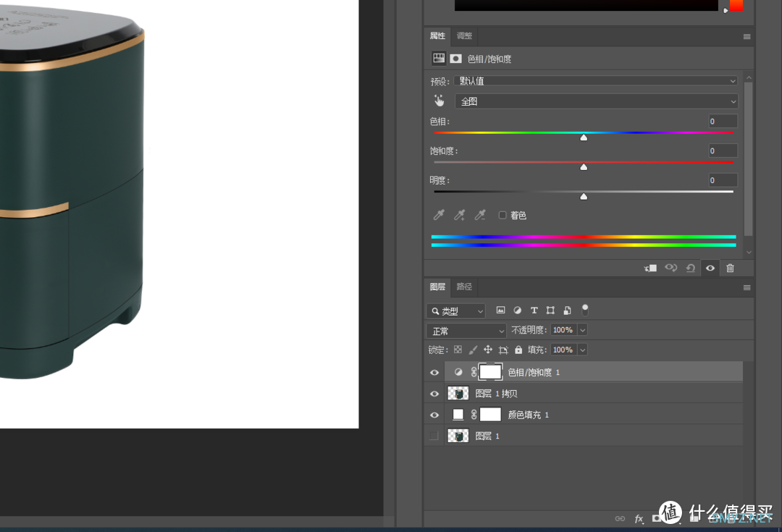Click the 颜色填充 1 color swatch thumbnail

458,415
